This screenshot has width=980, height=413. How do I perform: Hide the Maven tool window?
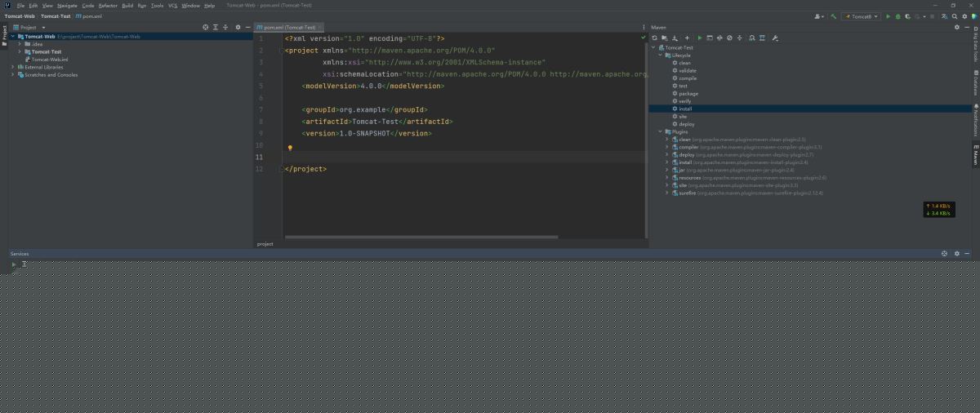967,27
